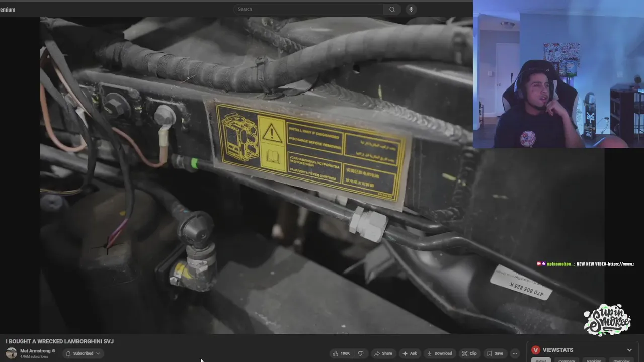Click the ViewStats logo icon
Viewport: 644px width, 362px height.
536,350
